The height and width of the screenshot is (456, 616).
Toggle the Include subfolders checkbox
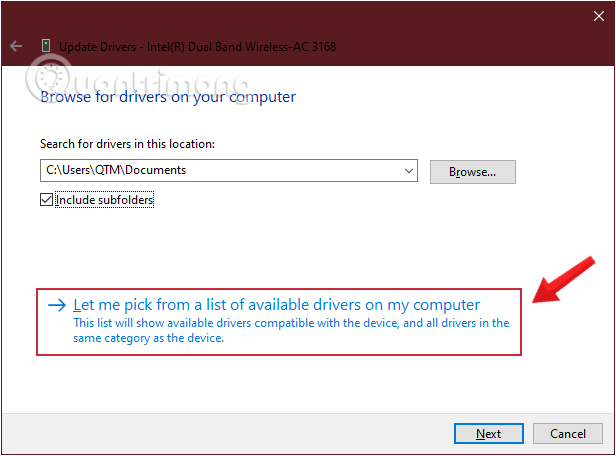point(47,200)
